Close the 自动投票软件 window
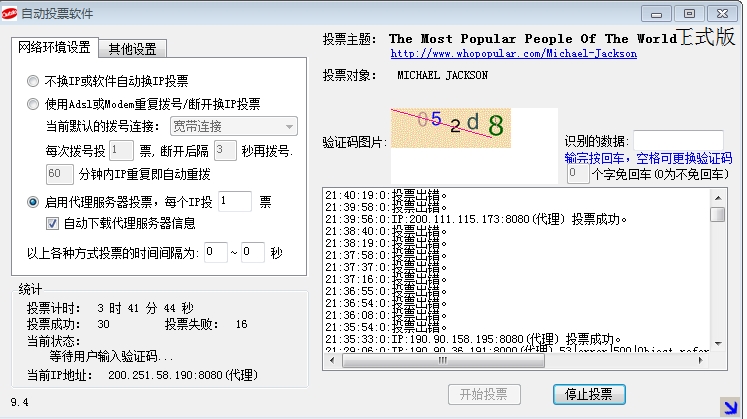Viewport: 747px width, 419px height. tap(722, 14)
